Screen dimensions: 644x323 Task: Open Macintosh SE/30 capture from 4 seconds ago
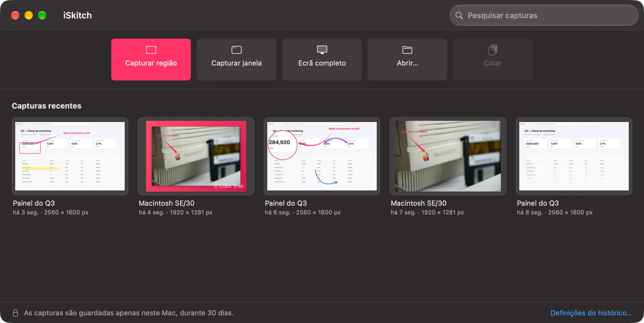196,156
